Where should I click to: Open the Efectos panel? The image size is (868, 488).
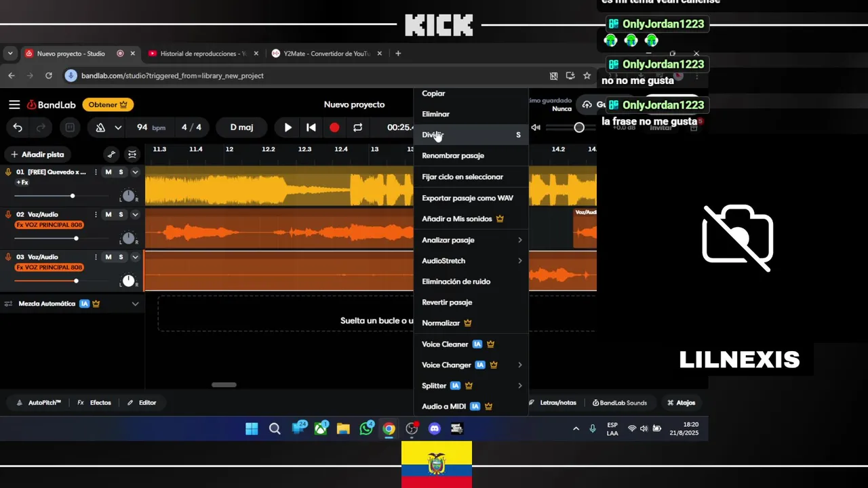[x=94, y=403]
